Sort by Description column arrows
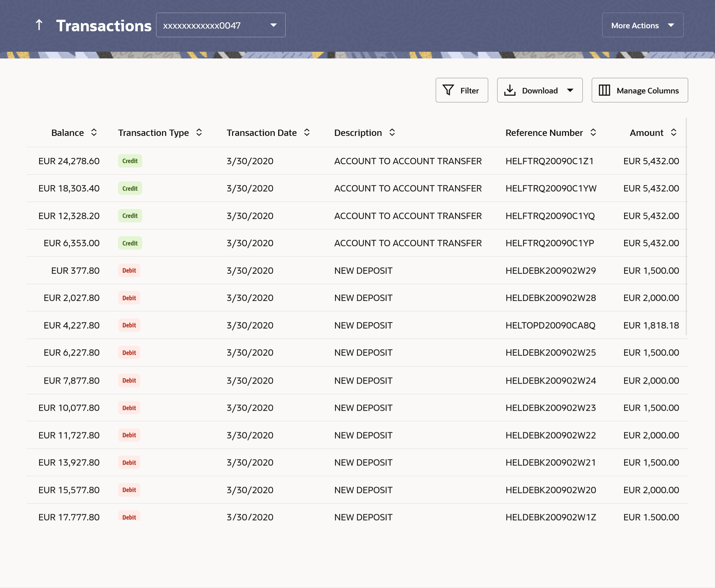Screen dimensions: 715x588 point(392,133)
